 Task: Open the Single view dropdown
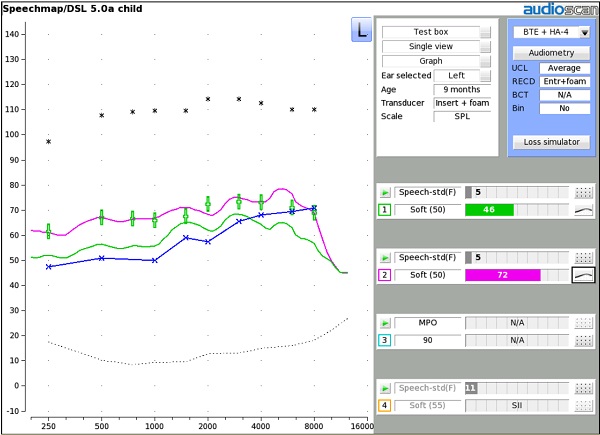pyautogui.click(x=486, y=47)
